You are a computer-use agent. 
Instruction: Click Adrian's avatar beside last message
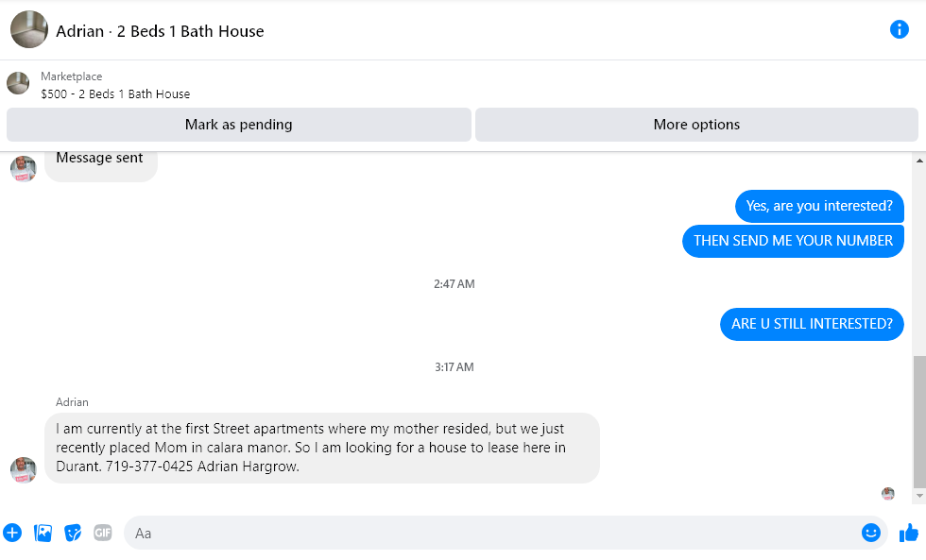click(x=23, y=469)
